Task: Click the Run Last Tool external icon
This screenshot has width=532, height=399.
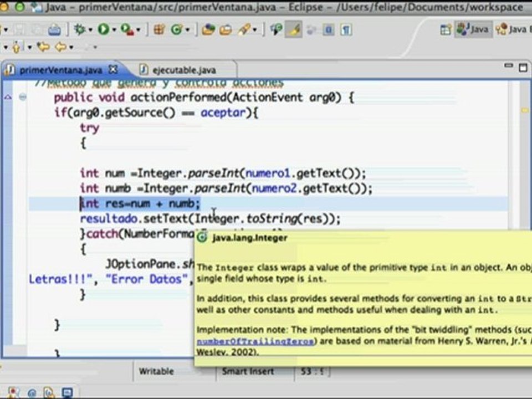Action: point(127,30)
